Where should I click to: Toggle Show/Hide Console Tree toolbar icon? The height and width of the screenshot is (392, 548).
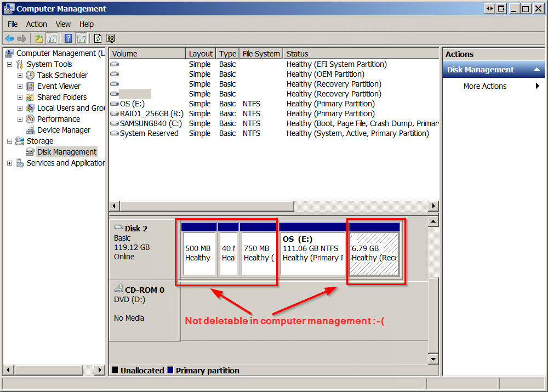(52, 38)
